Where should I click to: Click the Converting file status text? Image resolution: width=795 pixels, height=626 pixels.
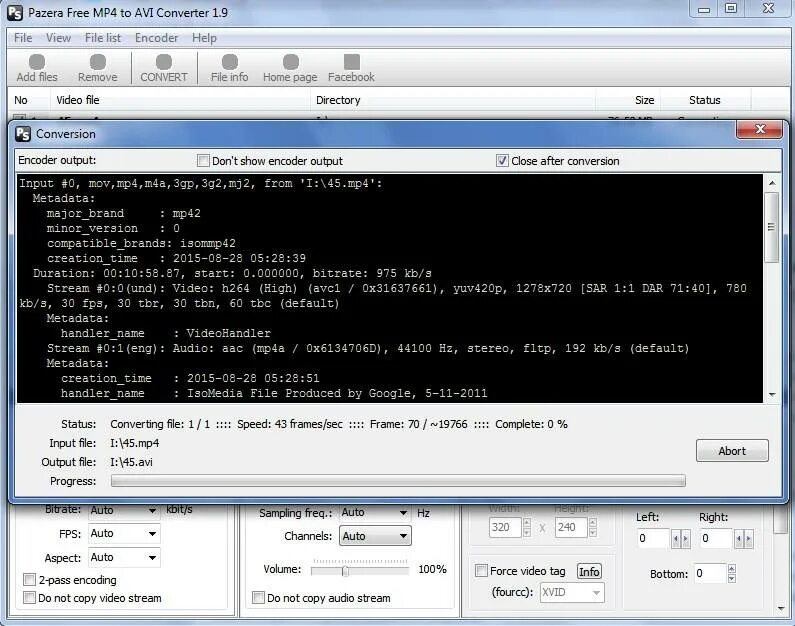339,424
